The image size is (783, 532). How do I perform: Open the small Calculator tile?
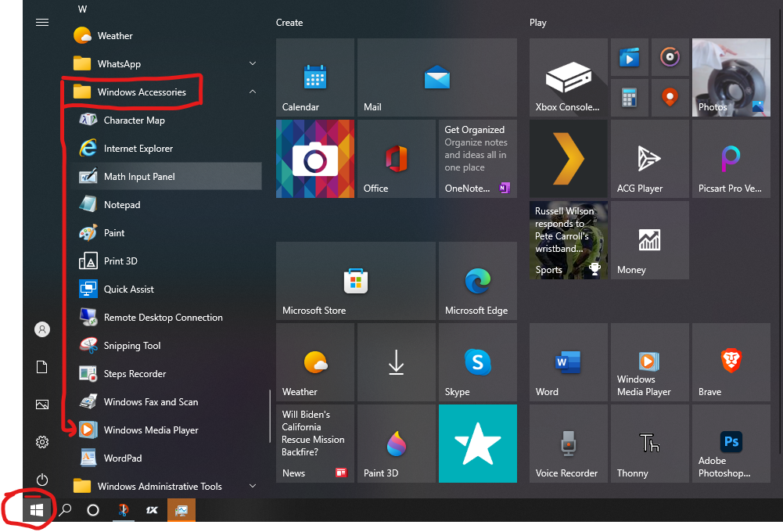(629, 98)
